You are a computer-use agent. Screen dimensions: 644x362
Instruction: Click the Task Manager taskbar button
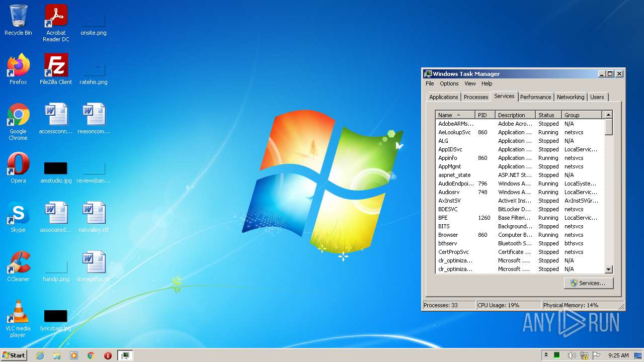click(125, 355)
